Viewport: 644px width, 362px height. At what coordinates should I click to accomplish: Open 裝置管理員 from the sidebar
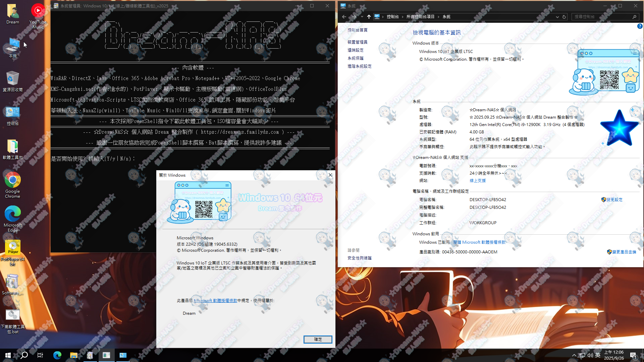357,42
